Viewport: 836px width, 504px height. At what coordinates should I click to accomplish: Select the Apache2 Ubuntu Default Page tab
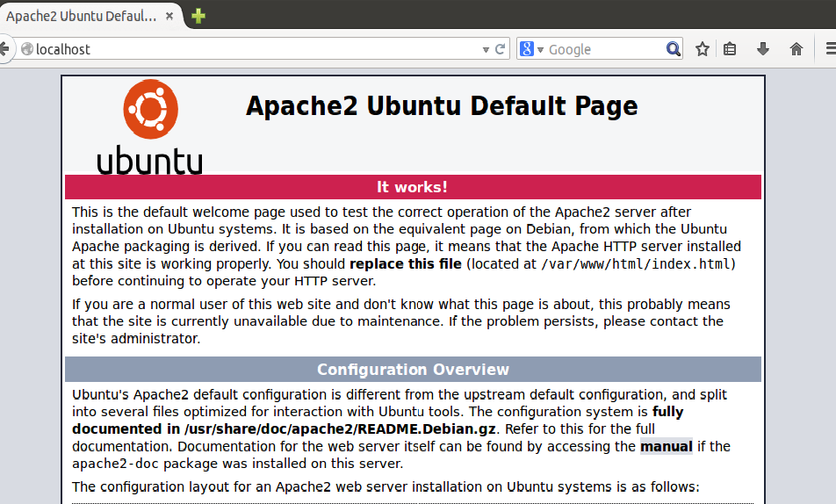click(x=90, y=16)
